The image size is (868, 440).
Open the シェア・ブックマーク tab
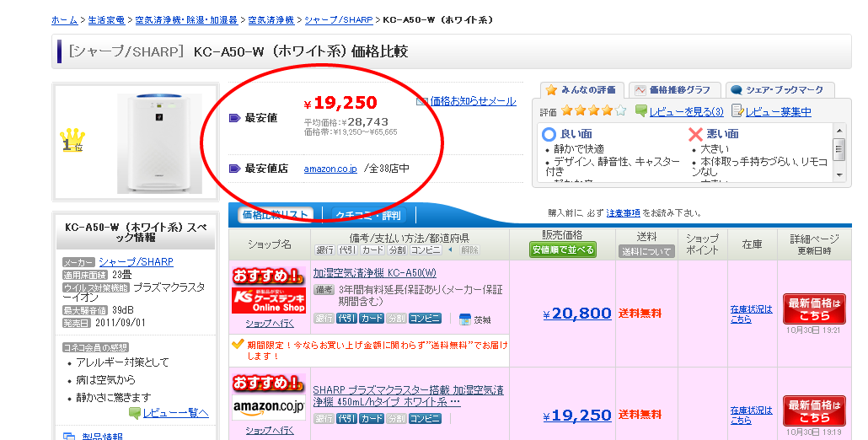click(779, 89)
